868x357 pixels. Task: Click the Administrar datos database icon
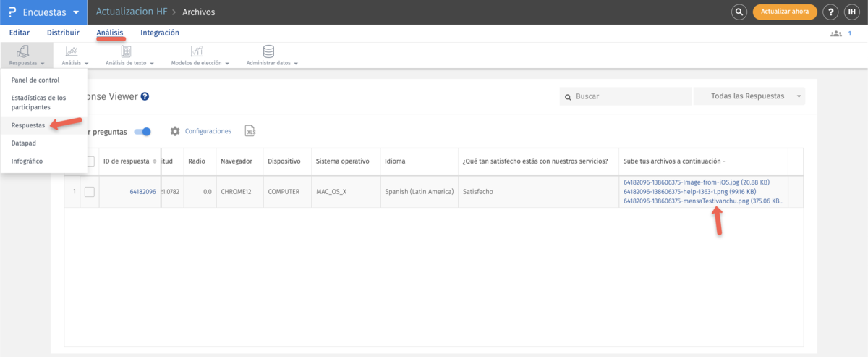coord(268,51)
